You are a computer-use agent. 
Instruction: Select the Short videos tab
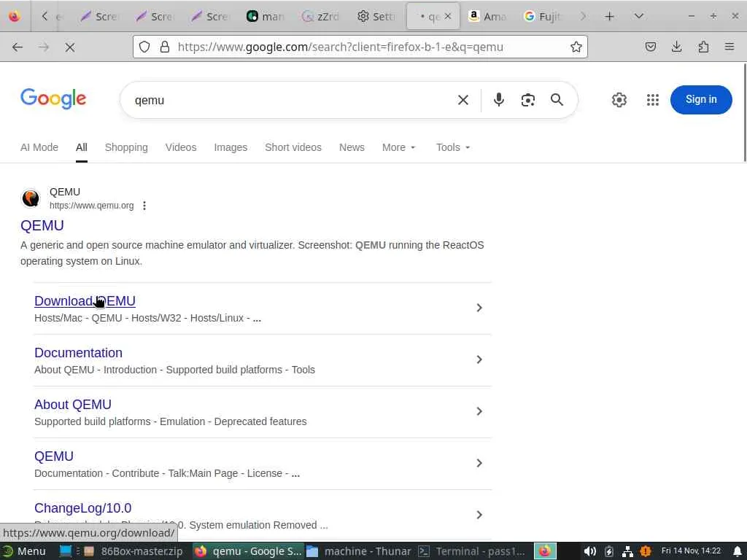point(293,147)
